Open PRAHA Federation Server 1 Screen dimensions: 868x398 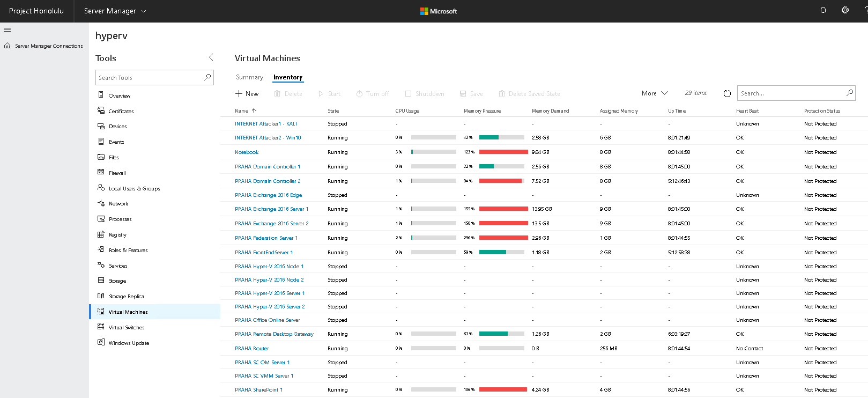tap(266, 238)
